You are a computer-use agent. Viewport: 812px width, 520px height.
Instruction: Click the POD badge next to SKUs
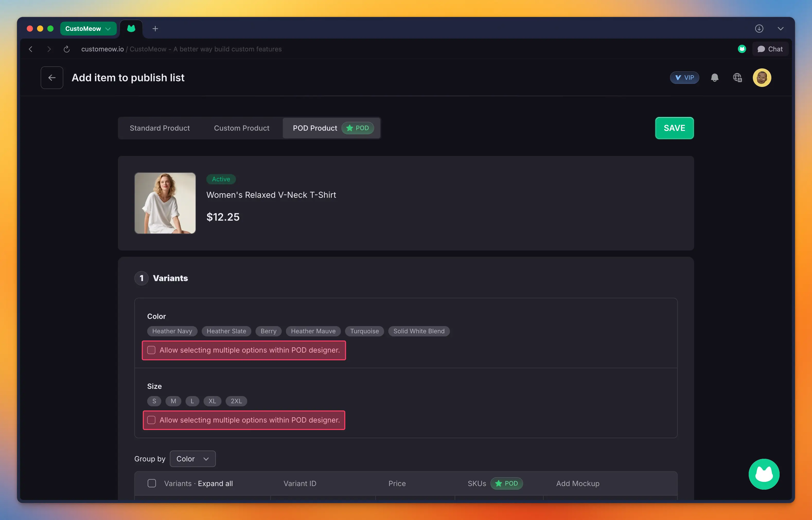tap(506, 483)
